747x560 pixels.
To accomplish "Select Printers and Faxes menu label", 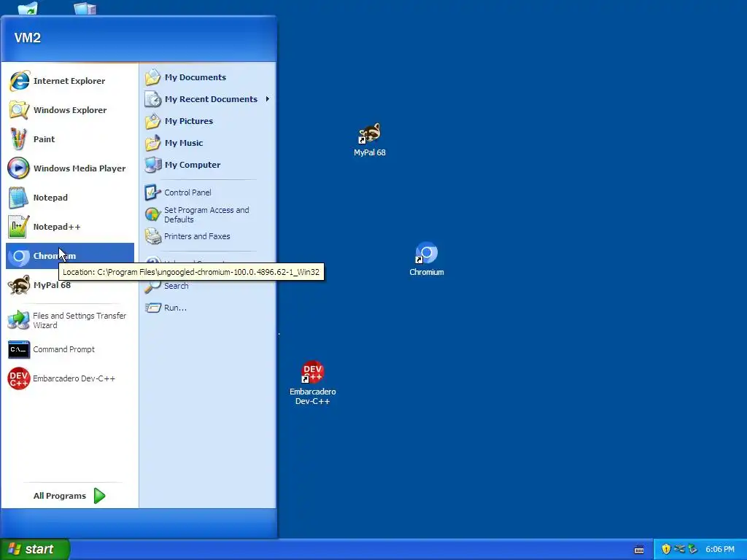I will coord(197,236).
